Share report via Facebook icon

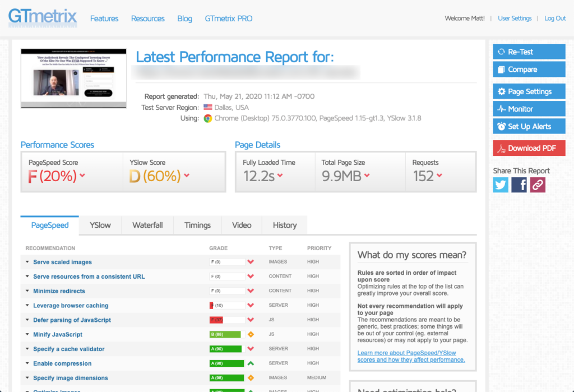(x=519, y=185)
